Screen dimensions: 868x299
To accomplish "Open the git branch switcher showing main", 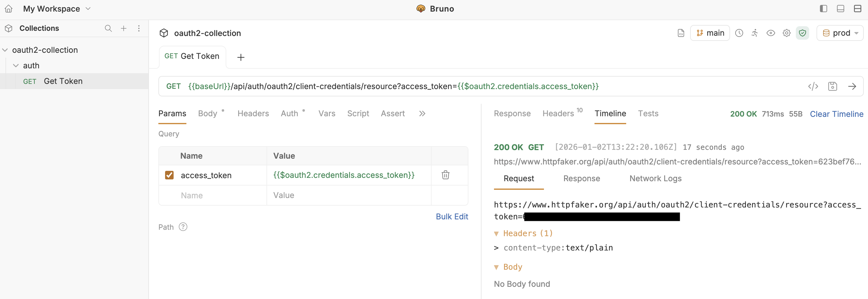I will point(710,33).
